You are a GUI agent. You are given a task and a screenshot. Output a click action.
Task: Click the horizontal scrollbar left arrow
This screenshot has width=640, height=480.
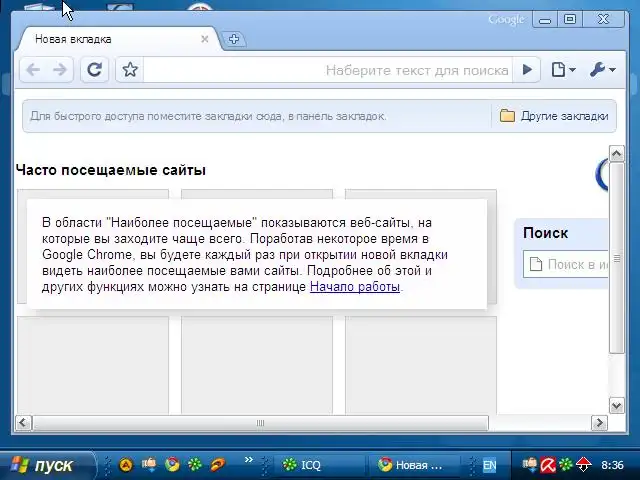23,422
